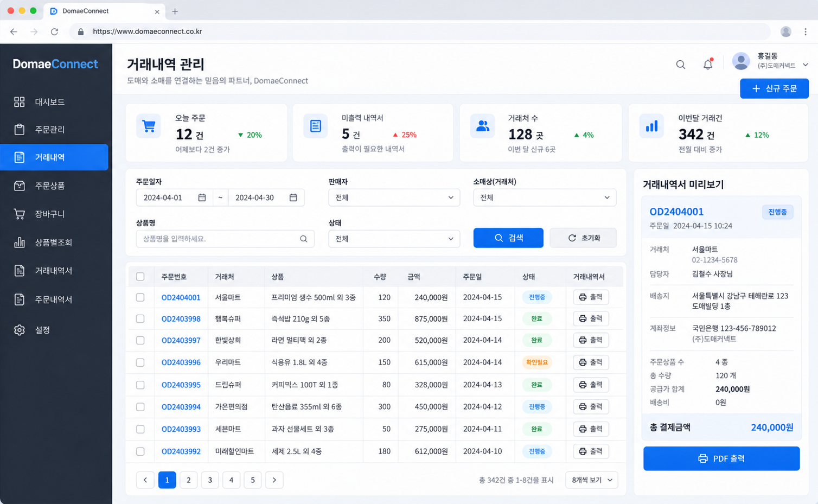818x504 pixels.
Task: Open the browser three-dot menu
Action: click(x=806, y=31)
